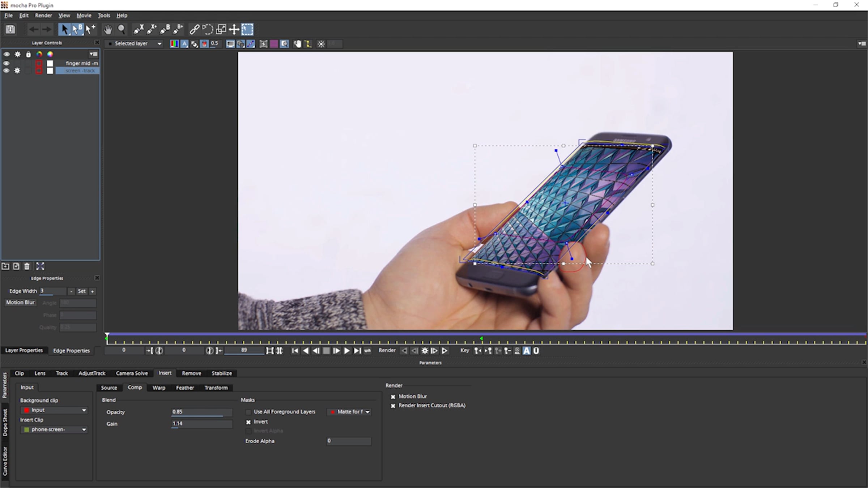
Task: Hide the screen -track layer
Action: 6,71
